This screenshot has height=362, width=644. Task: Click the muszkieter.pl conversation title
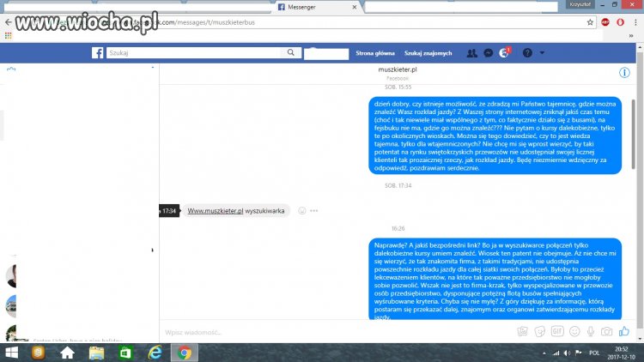(398, 69)
